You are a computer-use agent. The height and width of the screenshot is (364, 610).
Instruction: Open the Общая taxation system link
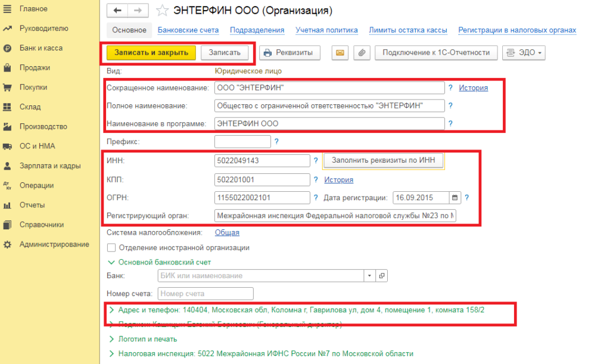pos(227,232)
